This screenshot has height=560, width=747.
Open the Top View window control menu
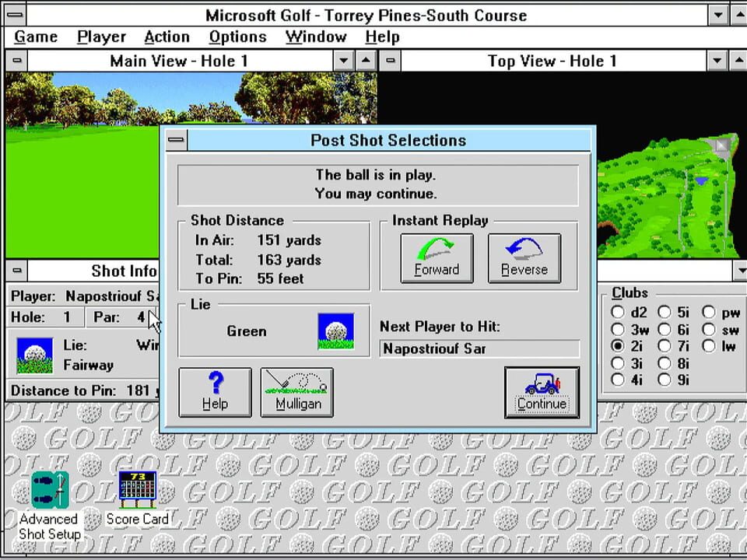click(x=391, y=61)
